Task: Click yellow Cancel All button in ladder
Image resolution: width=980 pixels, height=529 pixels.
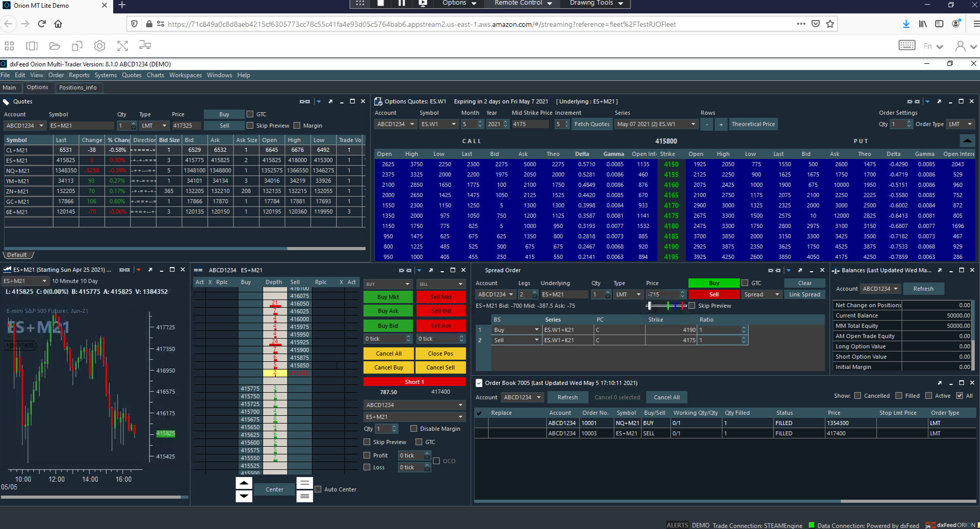Action: tap(388, 354)
